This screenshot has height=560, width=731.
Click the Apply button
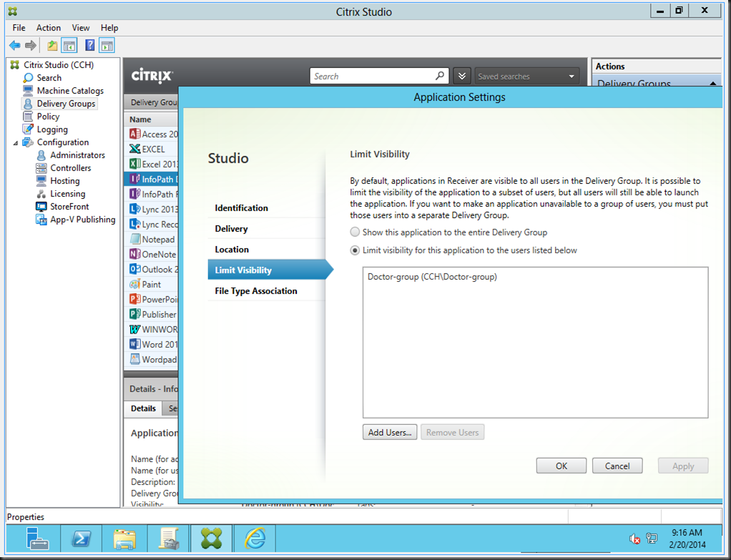pyautogui.click(x=683, y=466)
